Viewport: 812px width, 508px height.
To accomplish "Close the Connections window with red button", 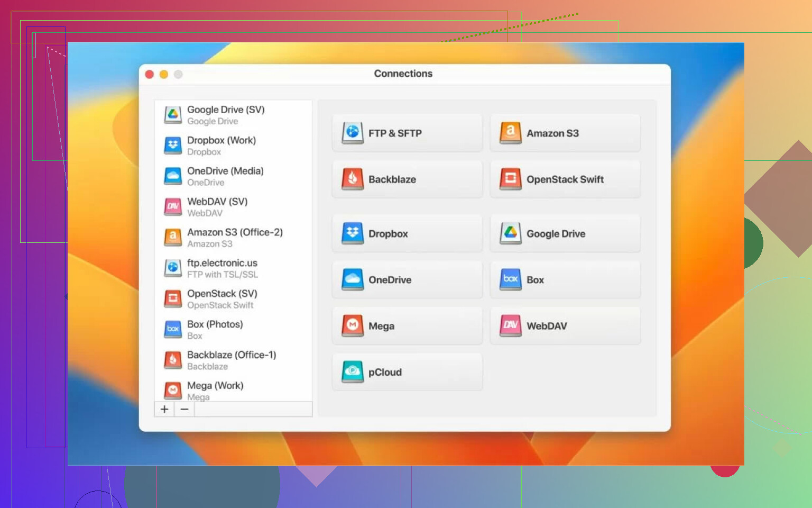I will coord(150,74).
